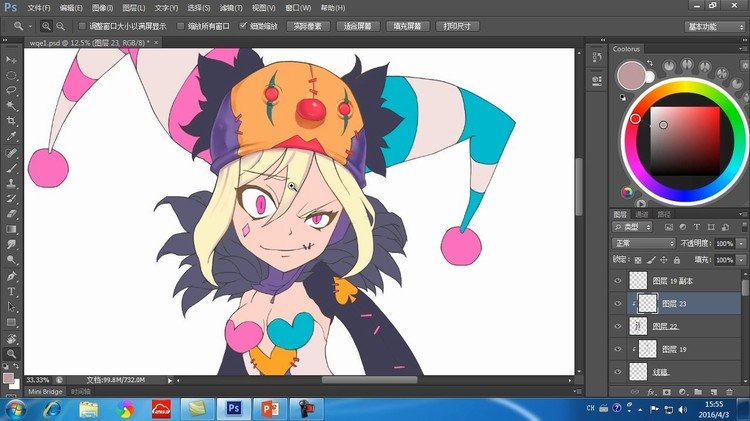Viewport: 750px width, 421px height.
Task: Select the History Brush tool
Action: pyautogui.click(x=11, y=199)
